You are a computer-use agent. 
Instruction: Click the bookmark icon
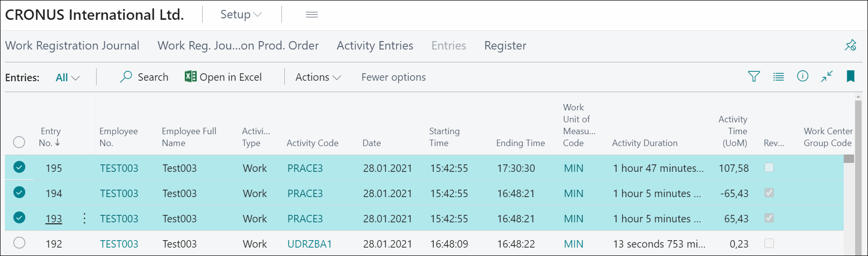(x=851, y=76)
